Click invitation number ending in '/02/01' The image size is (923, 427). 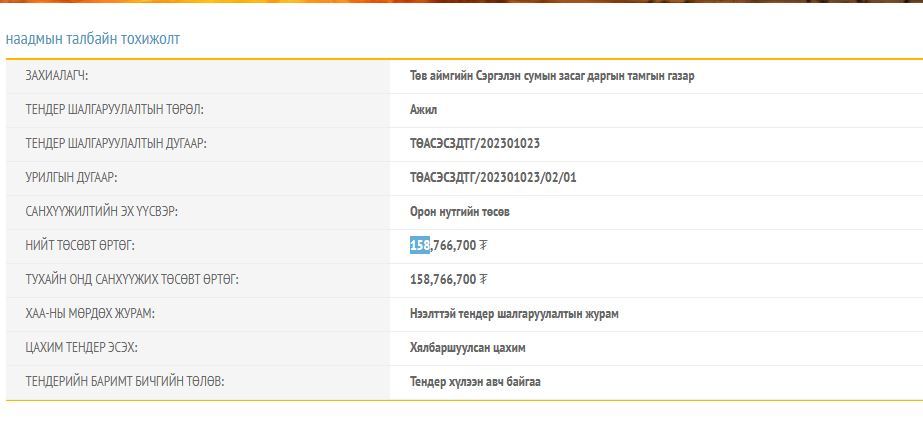click(493, 178)
